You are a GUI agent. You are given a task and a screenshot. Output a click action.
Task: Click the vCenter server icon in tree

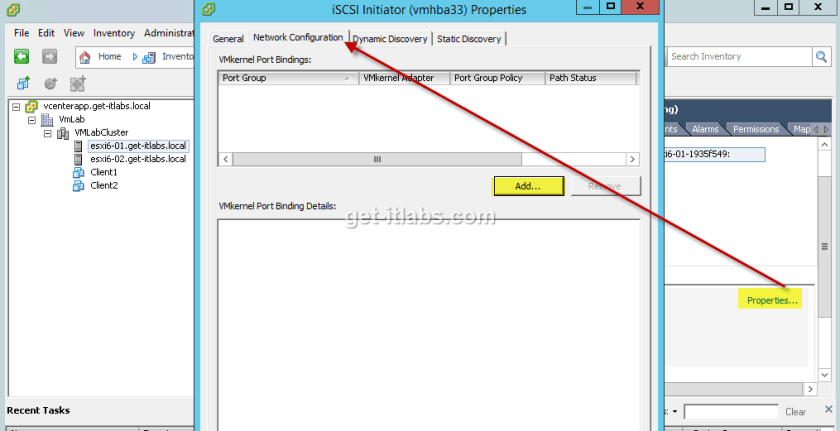coord(32,106)
